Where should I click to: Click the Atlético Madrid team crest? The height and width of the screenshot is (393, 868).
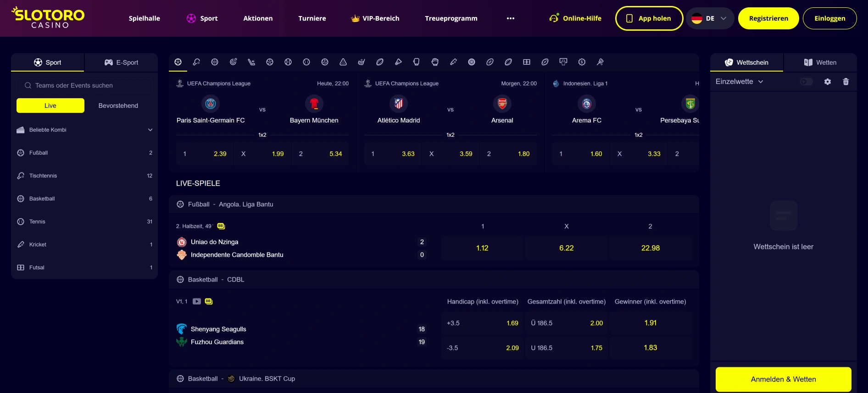(x=399, y=104)
